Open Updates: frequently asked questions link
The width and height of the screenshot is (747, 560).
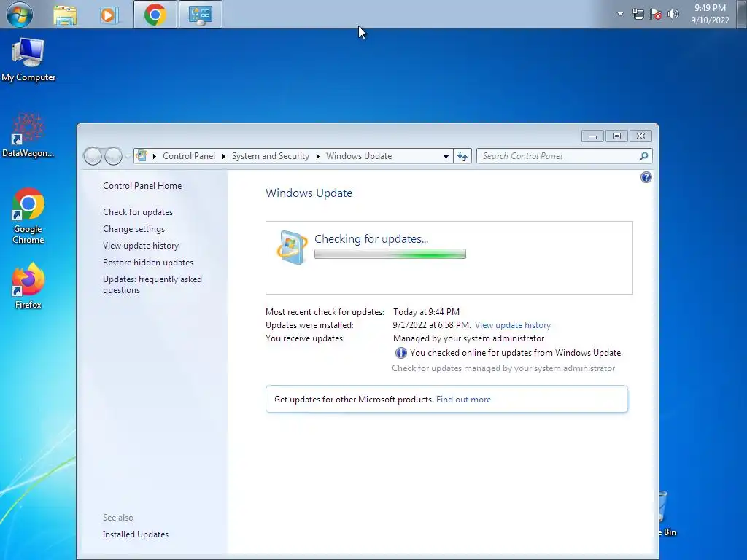coord(152,285)
